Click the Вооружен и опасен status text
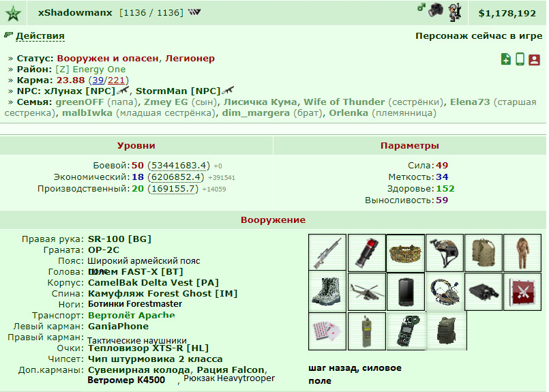This screenshot has height=392, width=549. [108, 58]
